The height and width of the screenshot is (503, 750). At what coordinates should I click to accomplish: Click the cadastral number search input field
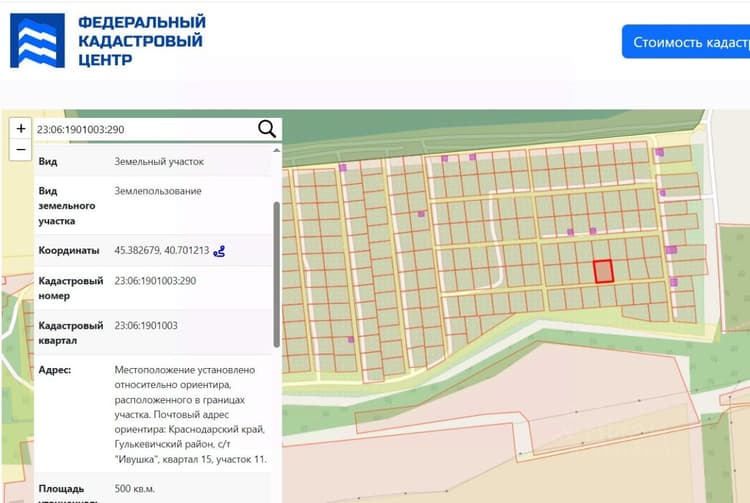pos(143,130)
